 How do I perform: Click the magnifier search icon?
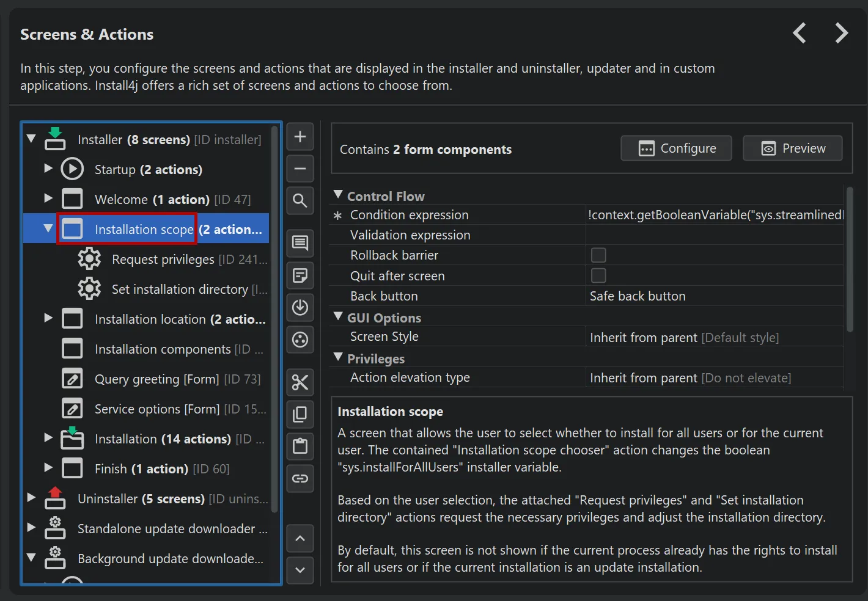click(x=300, y=200)
